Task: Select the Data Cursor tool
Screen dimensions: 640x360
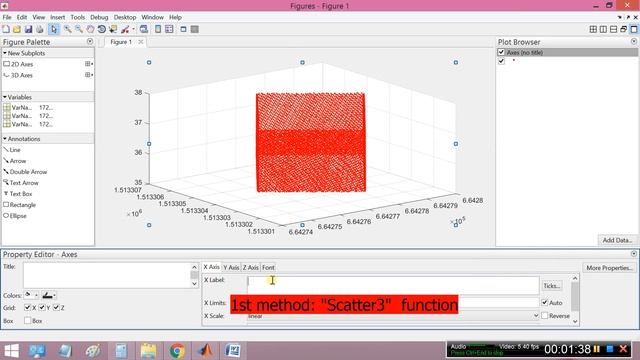Action: (x=113, y=29)
